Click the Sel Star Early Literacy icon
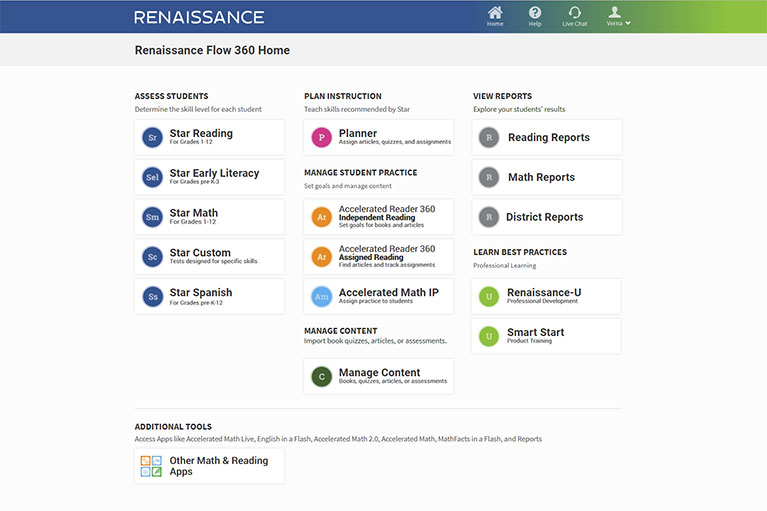 (x=152, y=177)
